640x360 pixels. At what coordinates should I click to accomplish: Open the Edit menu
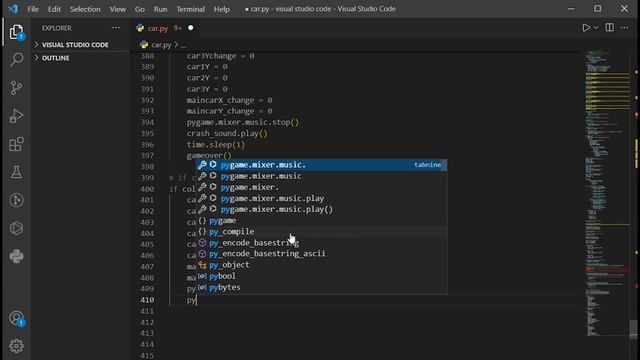coord(54,9)
